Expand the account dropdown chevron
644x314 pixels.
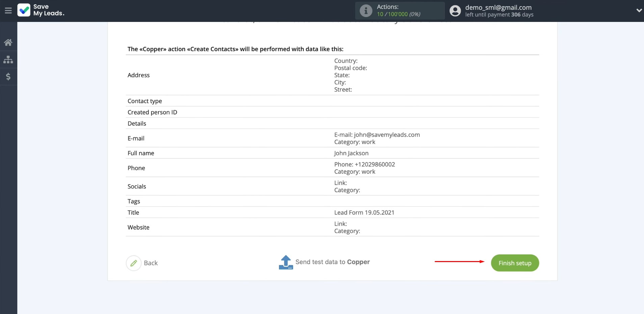pyautogui.click(x=639, y=10)
